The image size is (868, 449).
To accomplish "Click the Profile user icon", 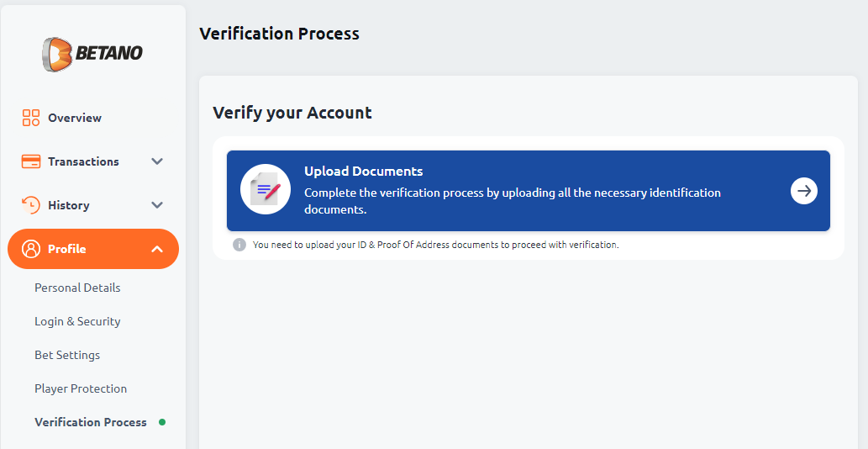I will (31, 249).
